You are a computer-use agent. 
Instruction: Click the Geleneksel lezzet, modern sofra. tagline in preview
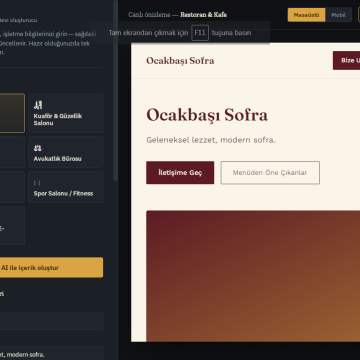pyautogui.click(x=211, y=140)
